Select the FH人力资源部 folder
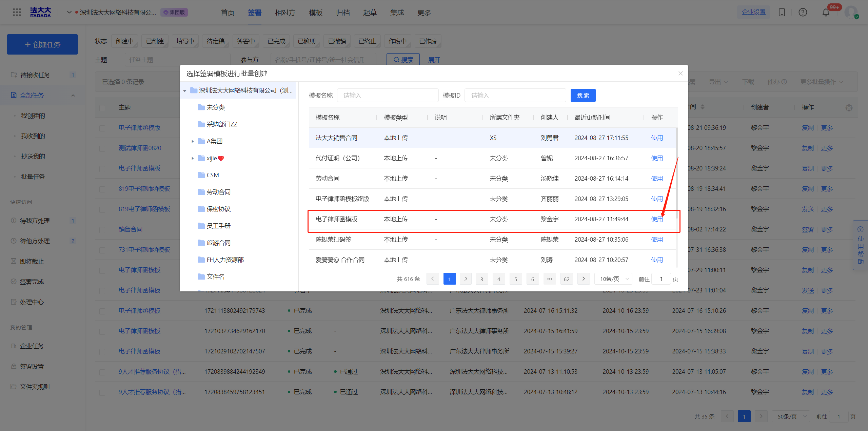868x431 pixels. coord(225,260)
